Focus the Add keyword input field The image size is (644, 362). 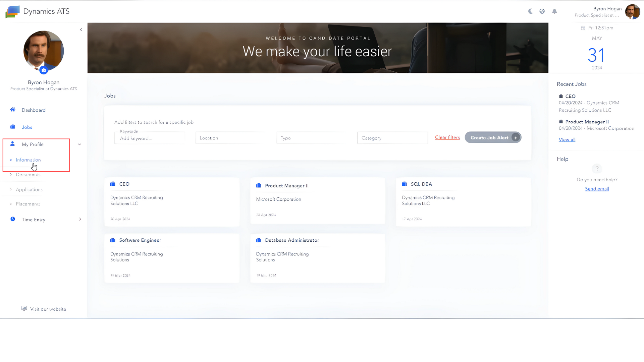[150, 138]
